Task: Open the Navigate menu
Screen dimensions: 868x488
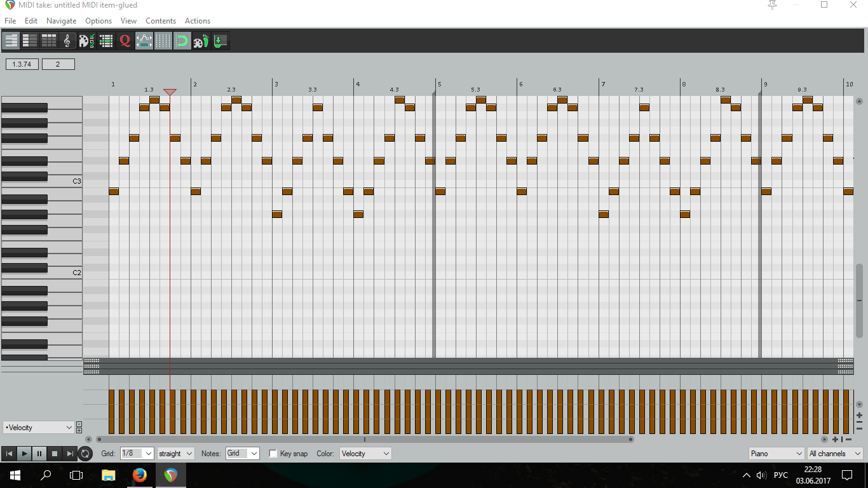Action: coord(62,21)
